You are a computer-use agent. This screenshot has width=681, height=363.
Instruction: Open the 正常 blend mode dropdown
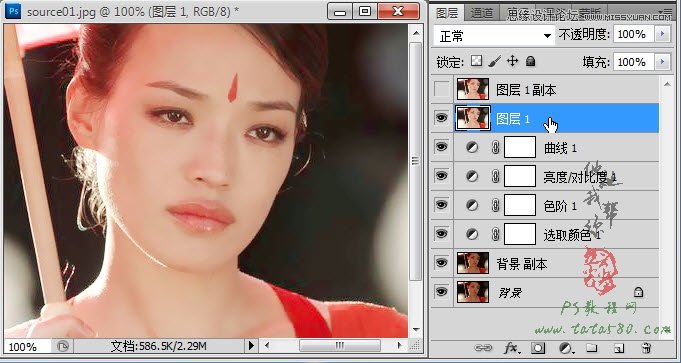494,36
